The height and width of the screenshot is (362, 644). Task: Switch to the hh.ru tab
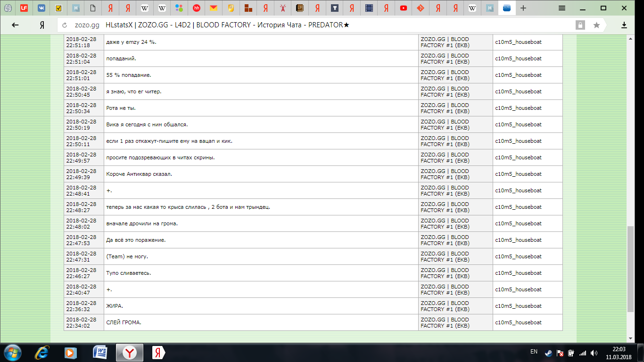coord(197,8)
